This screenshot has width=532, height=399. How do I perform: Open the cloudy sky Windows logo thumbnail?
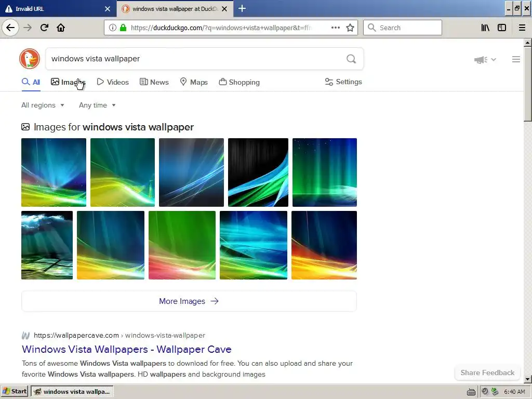pyautogui.click(x=47, y=245)
